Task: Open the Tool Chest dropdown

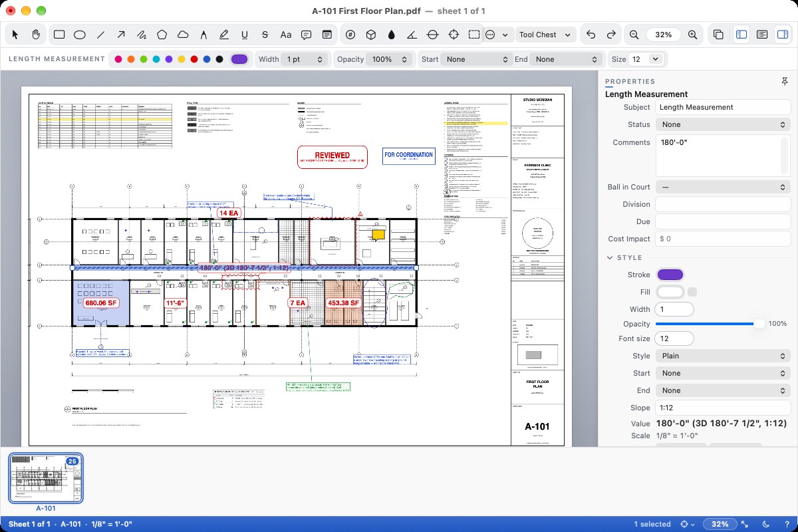Action: click(x=546, y=35)
